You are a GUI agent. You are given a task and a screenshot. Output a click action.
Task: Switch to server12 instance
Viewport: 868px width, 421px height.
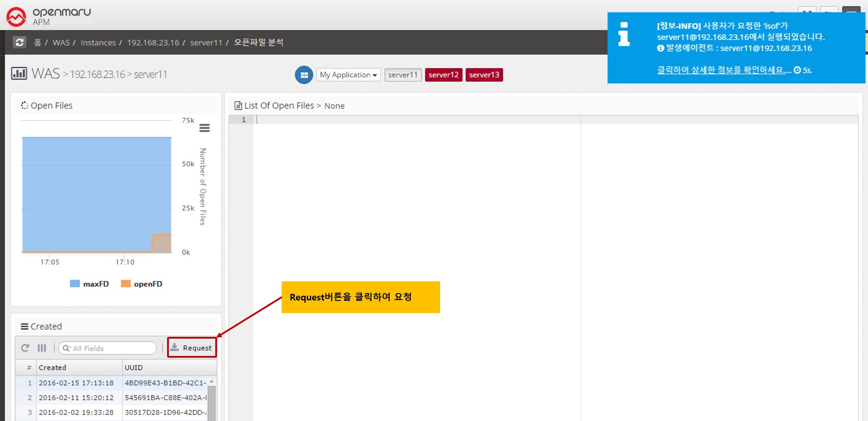pos(443,75)
